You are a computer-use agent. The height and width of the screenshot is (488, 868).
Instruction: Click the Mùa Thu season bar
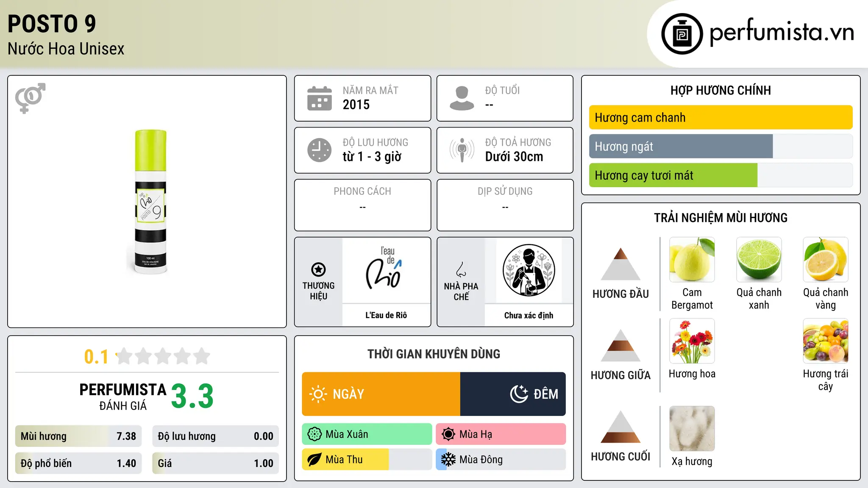[x=367, y=460]
